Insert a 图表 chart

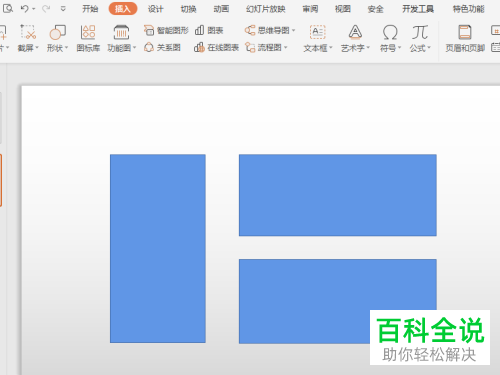(x=209, y=30)
